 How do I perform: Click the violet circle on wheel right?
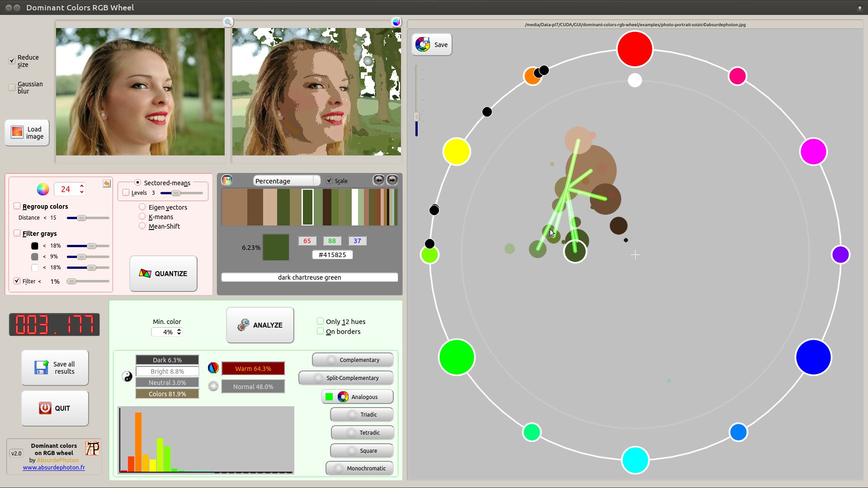[840, 254]
